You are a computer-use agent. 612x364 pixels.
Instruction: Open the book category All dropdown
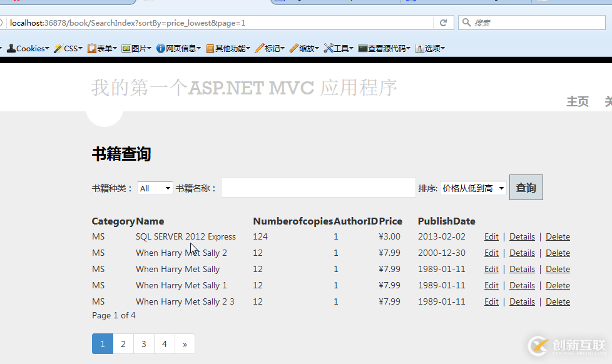point(155,187)
